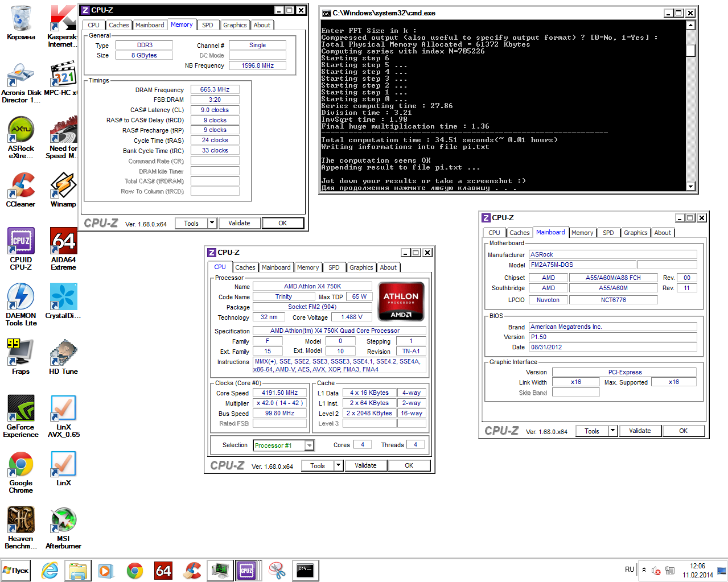Click the cmd.exe scrollbar up arrow
The height and width of the screenshot is (582, 728).
click(x=690, y=25)
